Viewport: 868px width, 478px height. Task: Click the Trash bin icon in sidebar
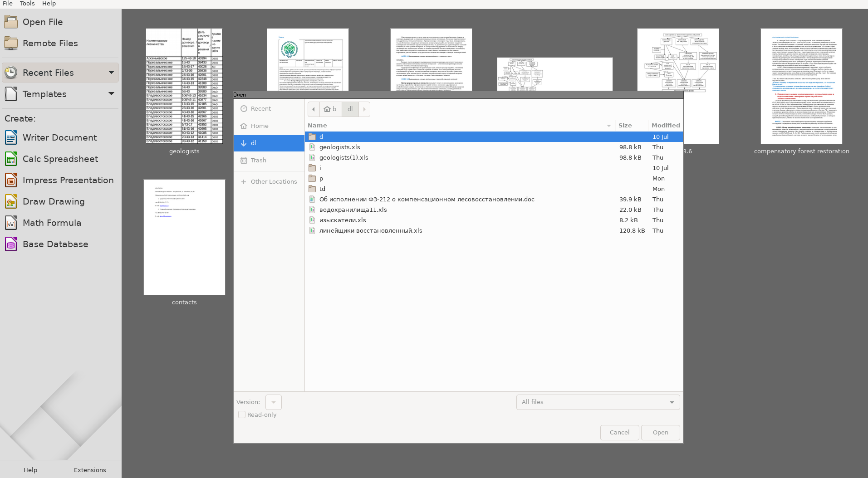[x=244, y=161]
